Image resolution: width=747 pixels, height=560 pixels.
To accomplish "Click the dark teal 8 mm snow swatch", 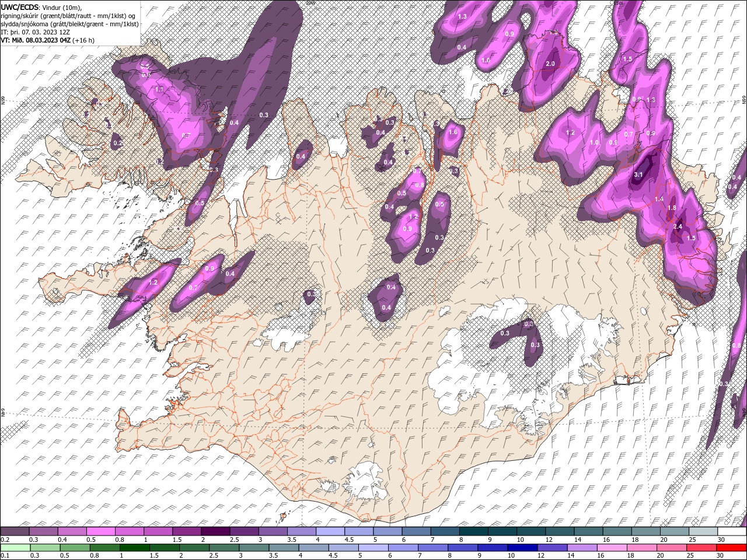I will pyautogui.click(x=473, y=531).
